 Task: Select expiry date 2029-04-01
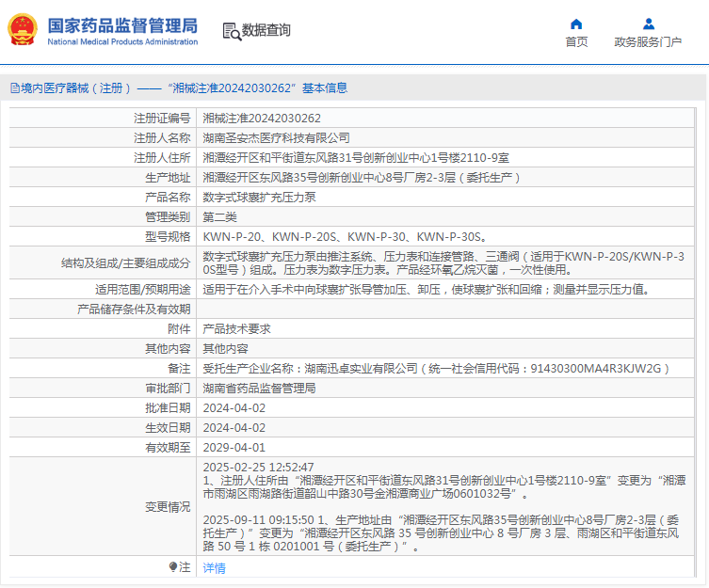234,448
